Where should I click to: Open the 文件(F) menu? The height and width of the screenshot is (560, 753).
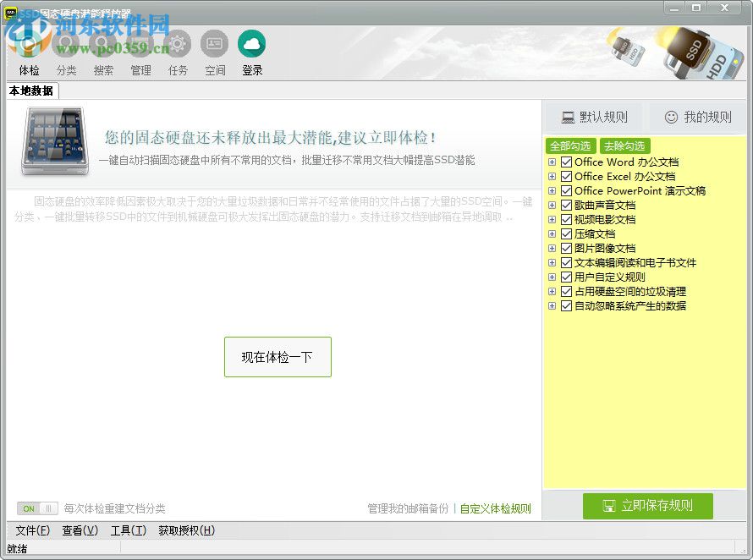pyautogui.click(x=31, y=530)
